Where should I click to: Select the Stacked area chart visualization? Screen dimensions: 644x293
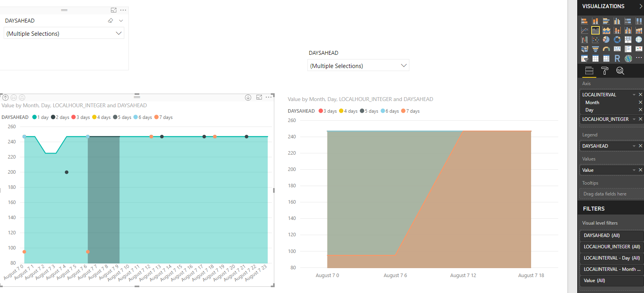(606, 30)
